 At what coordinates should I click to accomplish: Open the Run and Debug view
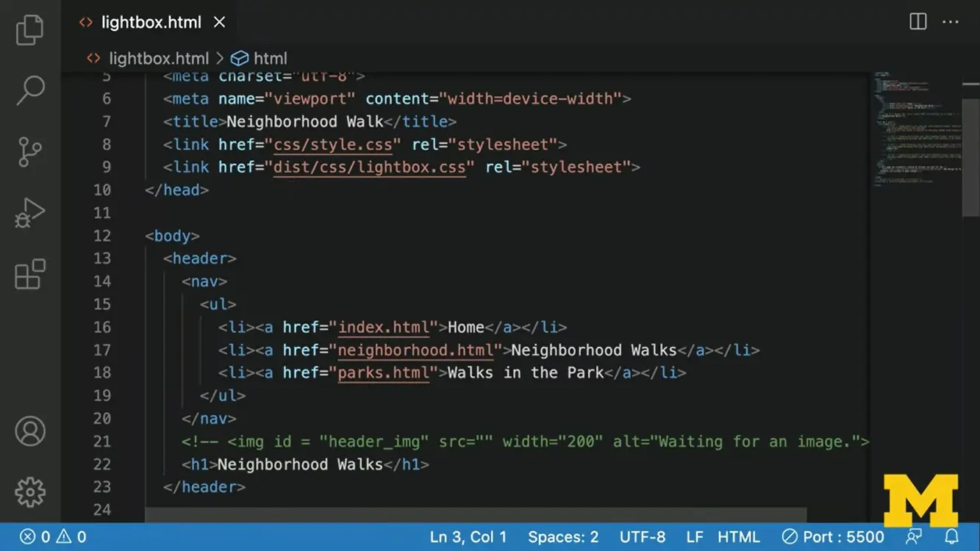[30, 213]
